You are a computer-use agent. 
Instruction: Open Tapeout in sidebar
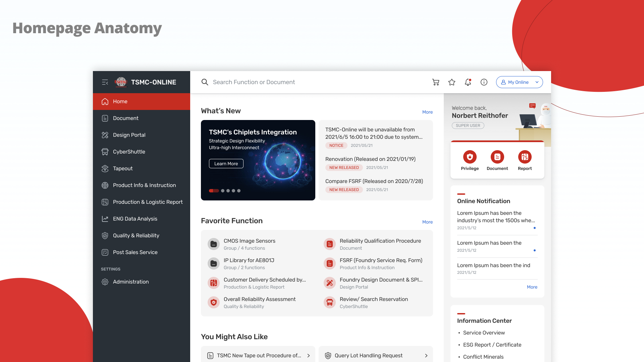(x=142, y=169)
